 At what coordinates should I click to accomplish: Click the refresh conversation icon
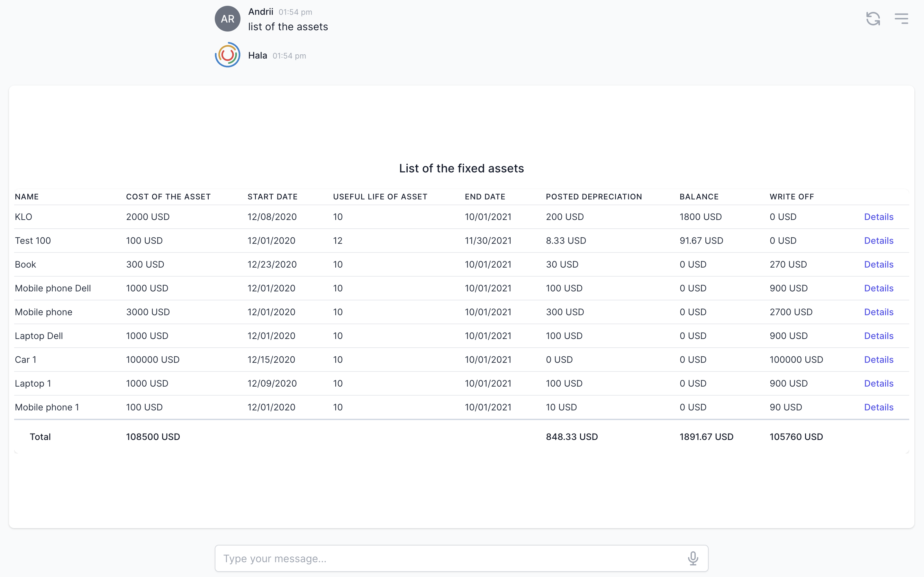(873, 19)
